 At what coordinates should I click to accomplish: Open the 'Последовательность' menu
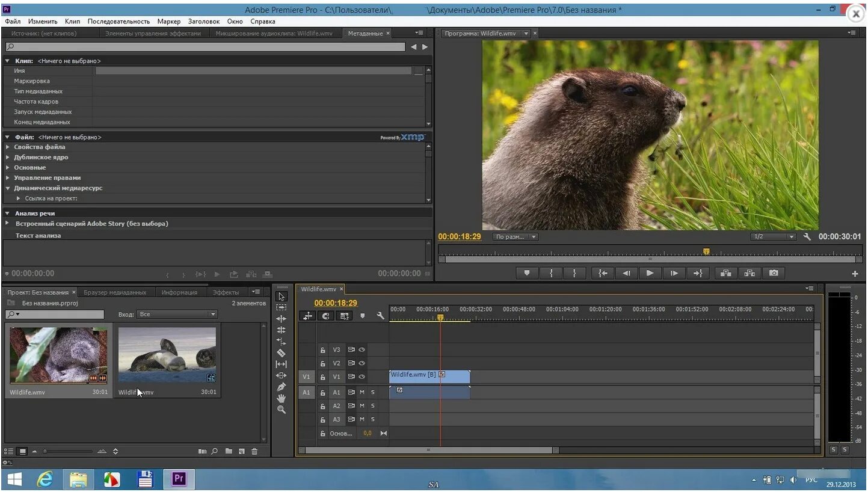click(119, 21)
